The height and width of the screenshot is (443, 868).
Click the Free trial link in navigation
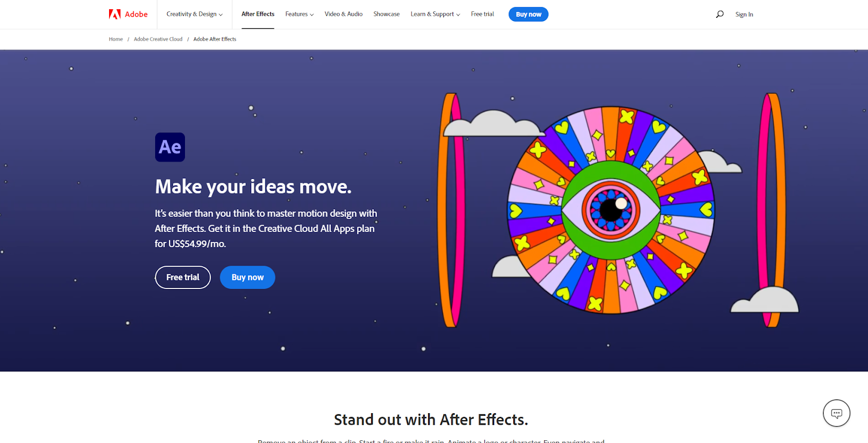click(482, 14)
